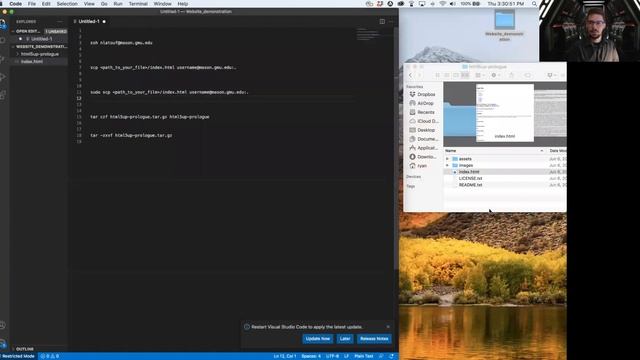Select index.html in Explorer tree
Image resolution: width=640 pixels, height=360 pixels.
(x=39, y=62)
